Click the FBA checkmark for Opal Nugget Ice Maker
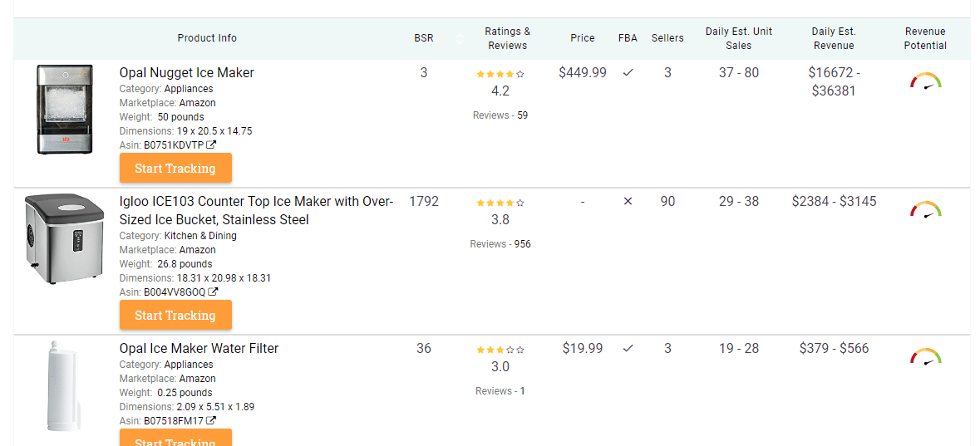Image resolution: width=980 pixels, height=446 pixels. coord(628,72)
